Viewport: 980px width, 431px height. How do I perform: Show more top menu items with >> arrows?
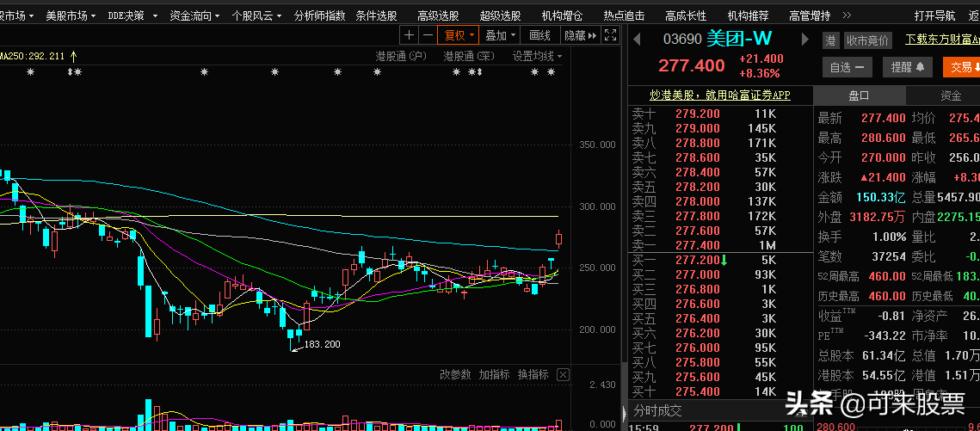[x=847, y=15]
